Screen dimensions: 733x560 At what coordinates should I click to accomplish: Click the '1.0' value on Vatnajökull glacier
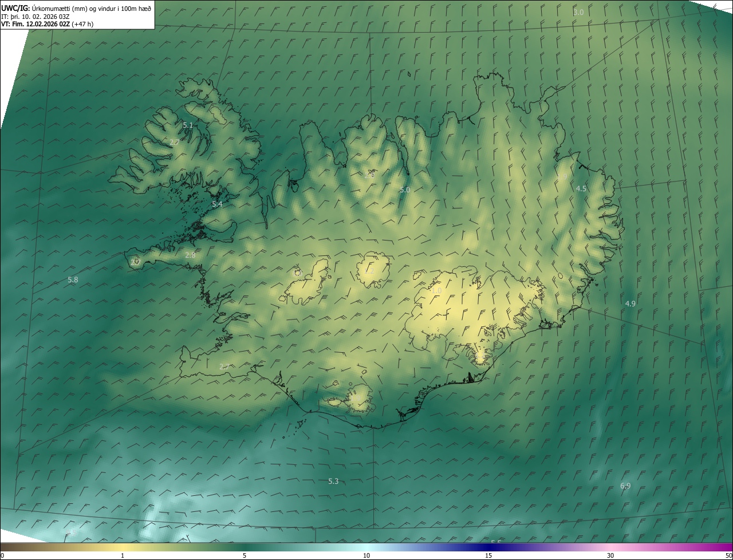coord(436,291)
